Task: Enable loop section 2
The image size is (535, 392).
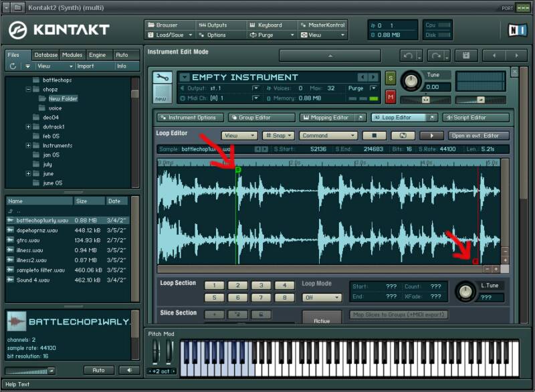Action: [238, 285]
